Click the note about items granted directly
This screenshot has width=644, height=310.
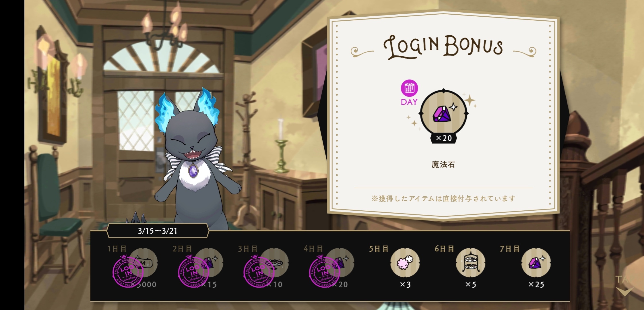(x=443, y=198)
